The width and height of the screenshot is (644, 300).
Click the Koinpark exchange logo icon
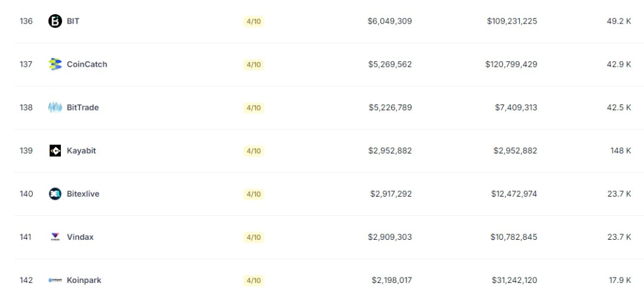55,281
